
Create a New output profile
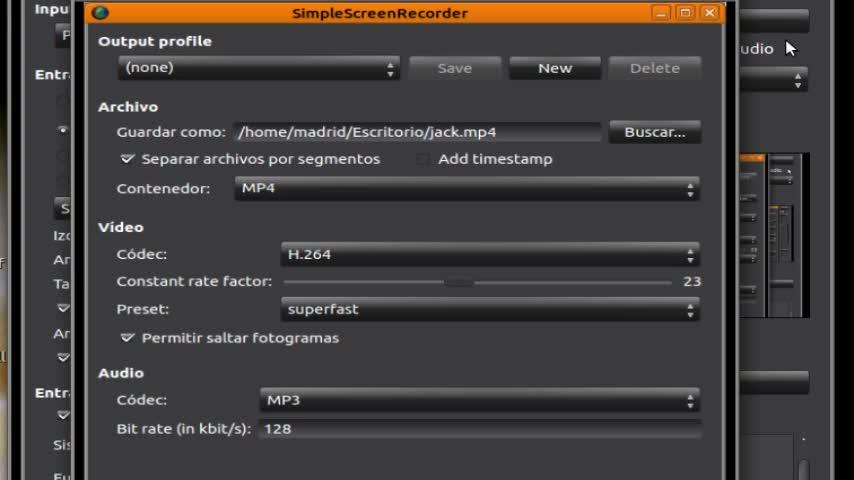point(555,68)
